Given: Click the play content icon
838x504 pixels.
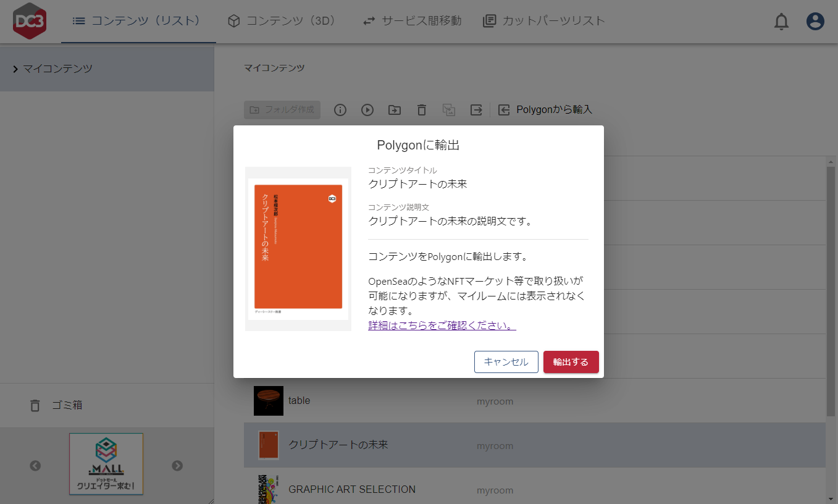Looking at the screenshot, I should tap(367, 110).
